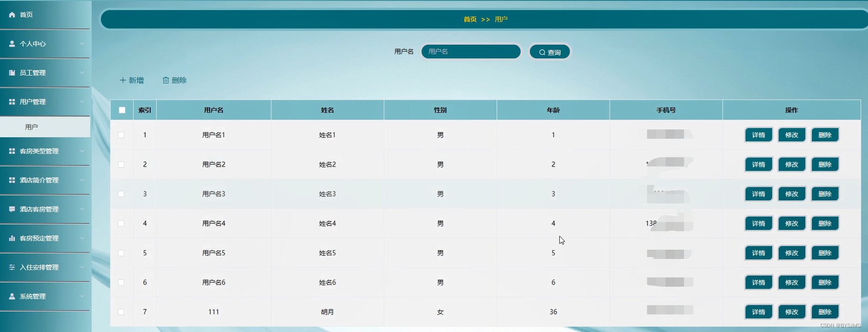
Task: Toggle the select-all checkbox in table header
Action: pos(122,110)
